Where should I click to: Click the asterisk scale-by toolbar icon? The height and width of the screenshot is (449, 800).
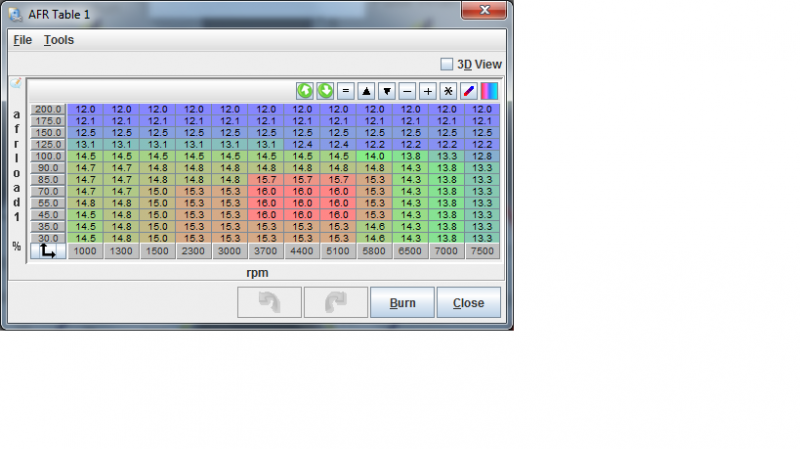tap(448, 91)
